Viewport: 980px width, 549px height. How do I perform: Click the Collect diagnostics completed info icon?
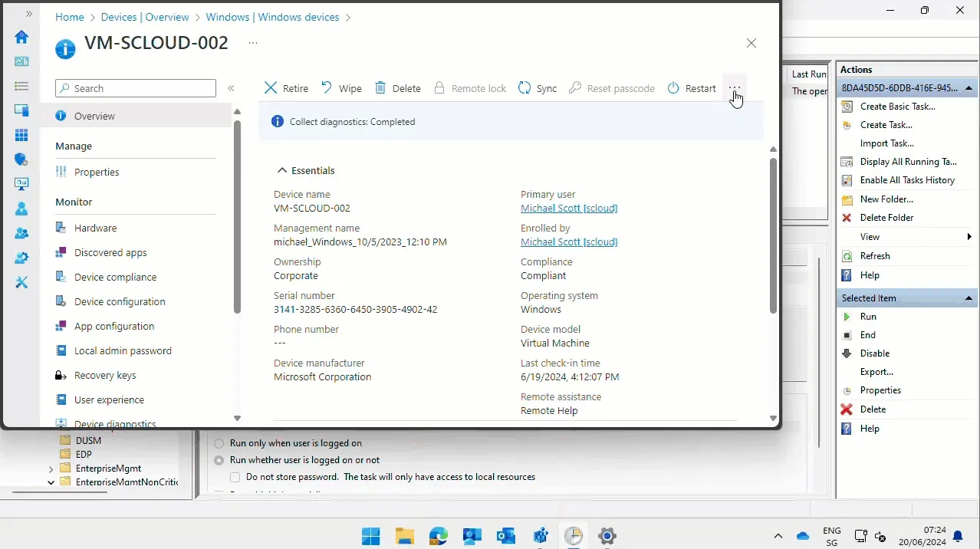(278, 121)
